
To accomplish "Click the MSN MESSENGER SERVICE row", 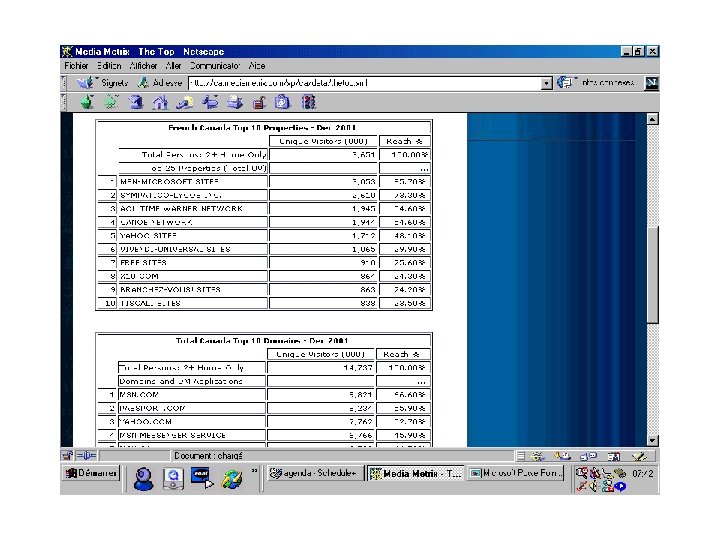I will click(x=264, y=435).
